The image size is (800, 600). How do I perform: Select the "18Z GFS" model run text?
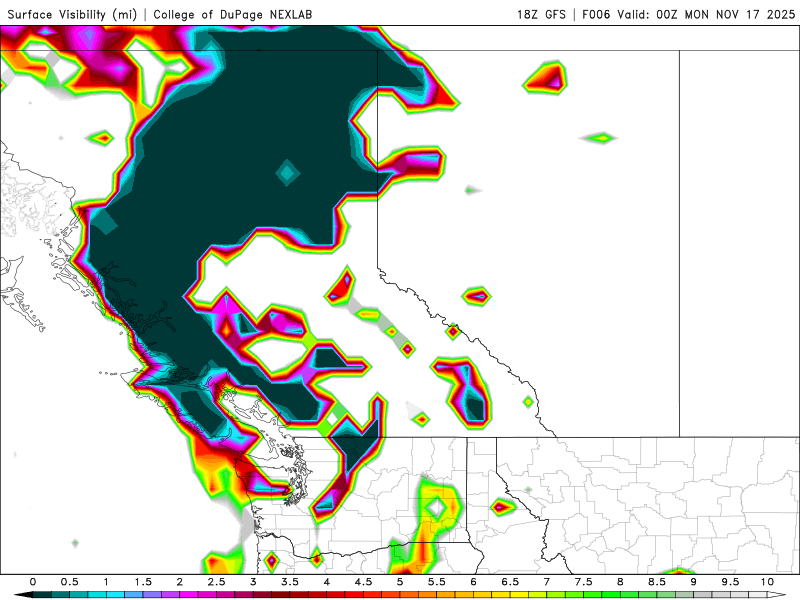[541, 14]
